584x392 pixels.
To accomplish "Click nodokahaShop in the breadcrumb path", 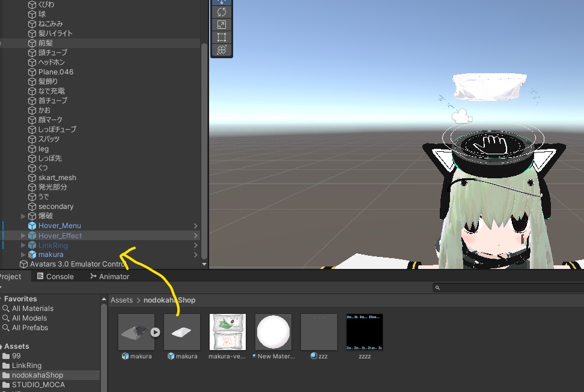I will tap(169, 300).
